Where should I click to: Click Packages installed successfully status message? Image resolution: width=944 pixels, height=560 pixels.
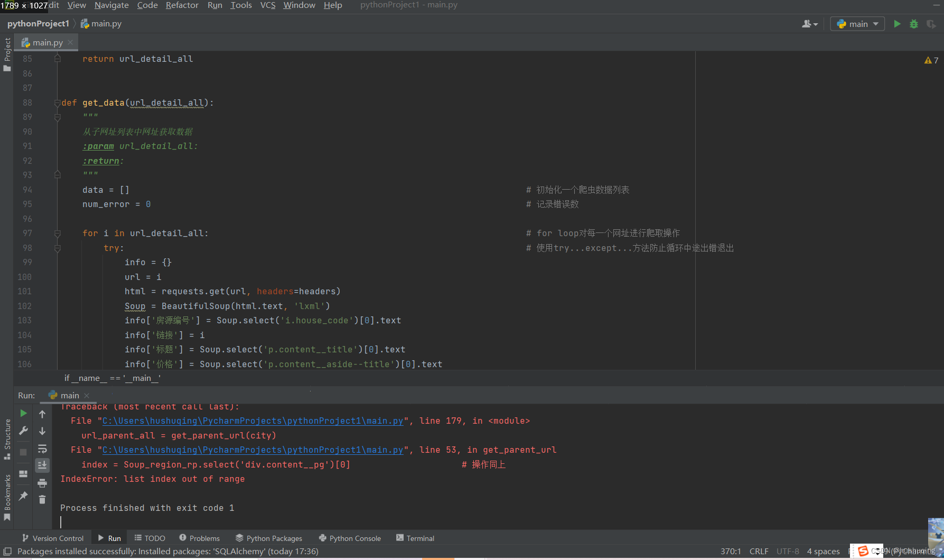click(x=168, y=552)
